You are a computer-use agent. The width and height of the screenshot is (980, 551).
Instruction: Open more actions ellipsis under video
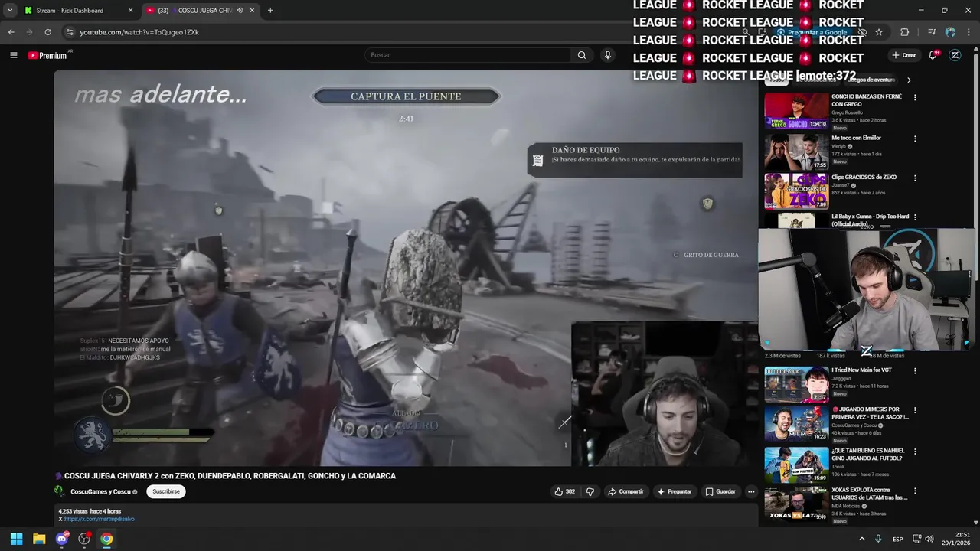tap(751, 491)
